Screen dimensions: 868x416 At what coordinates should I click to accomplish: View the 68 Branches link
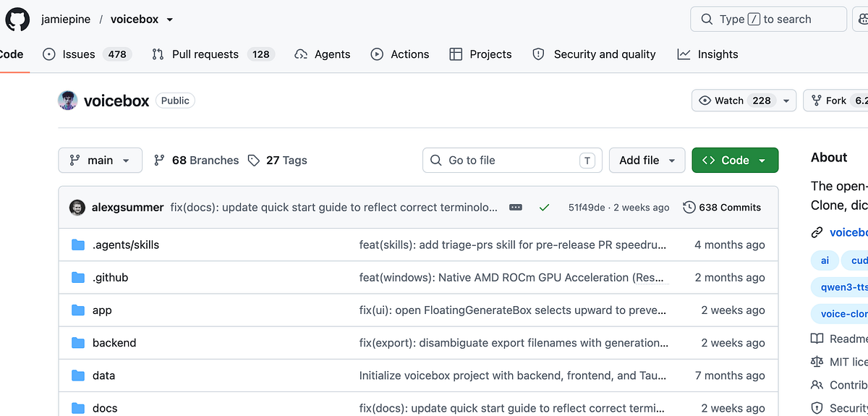click(196, 161)
